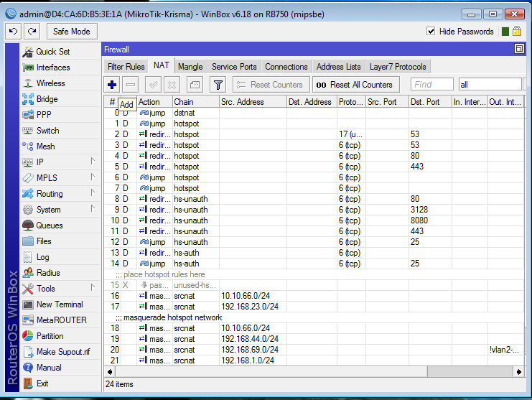
Task: Click the minus Remove button
Action: 131,85
